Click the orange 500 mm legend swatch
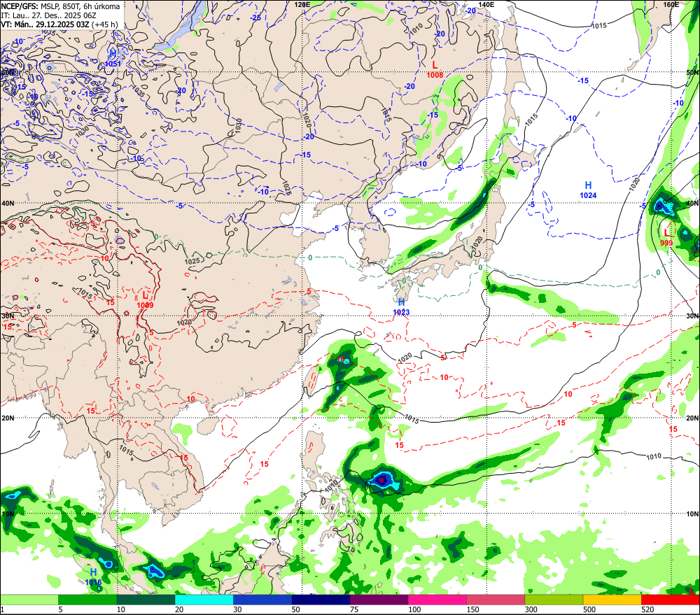Image resolution: width=700 pixels, height=615 pixels. pos(612,600)
